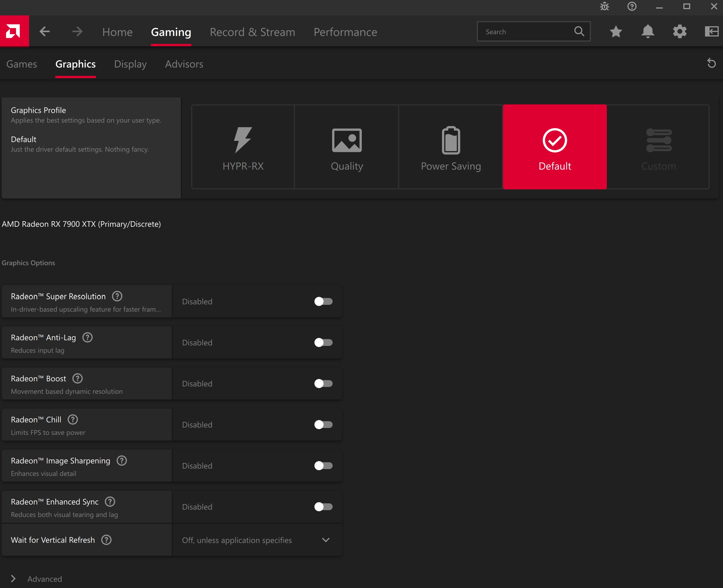This screenshot has width=723, height=588.
Task: Enable Radeon Anti-Lag
Action: point(323,342)
